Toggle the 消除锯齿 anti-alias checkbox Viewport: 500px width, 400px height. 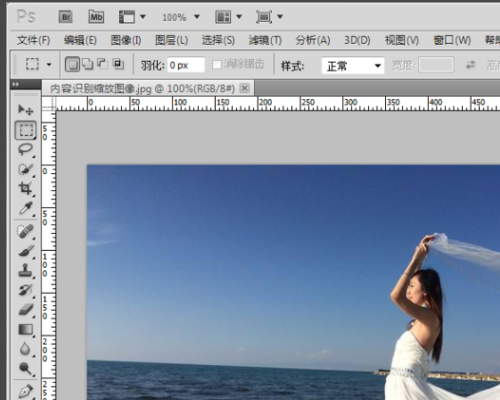click(217, 65)
